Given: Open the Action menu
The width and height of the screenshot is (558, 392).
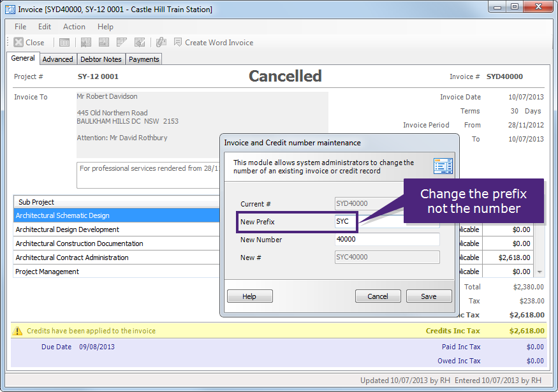Looking at the screenshot, I should (x=74, y=27).
